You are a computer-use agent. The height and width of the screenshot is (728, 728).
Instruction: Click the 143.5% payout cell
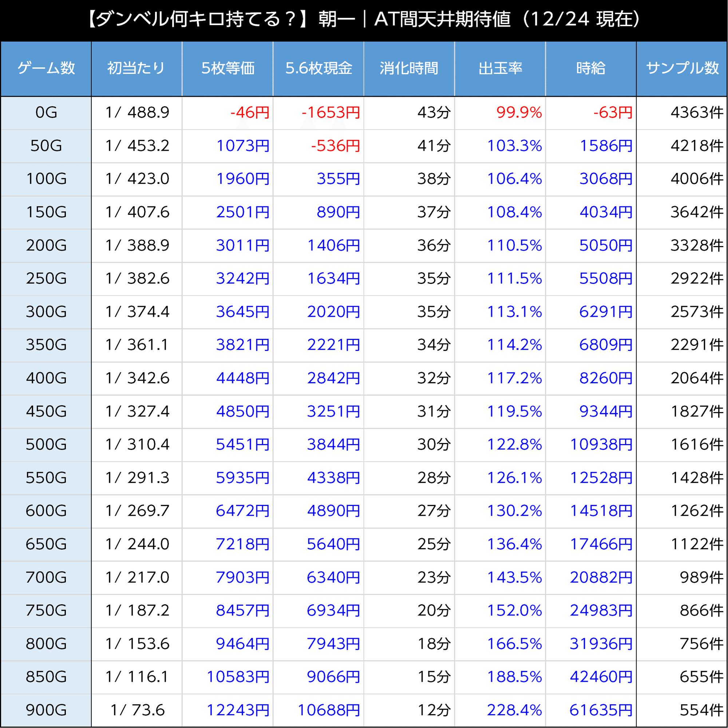(x=500, y=578)
